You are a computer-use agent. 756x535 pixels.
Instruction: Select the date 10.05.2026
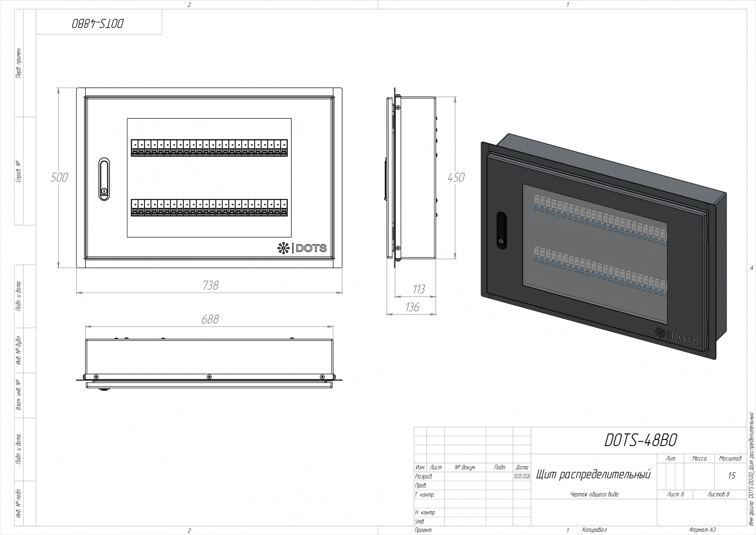[522, 476]
